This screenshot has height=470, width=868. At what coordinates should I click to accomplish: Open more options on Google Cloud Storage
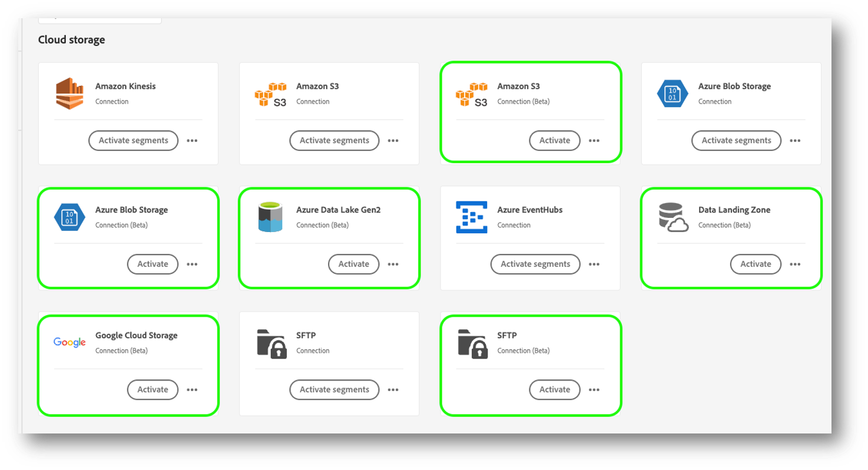pos(192,389)
